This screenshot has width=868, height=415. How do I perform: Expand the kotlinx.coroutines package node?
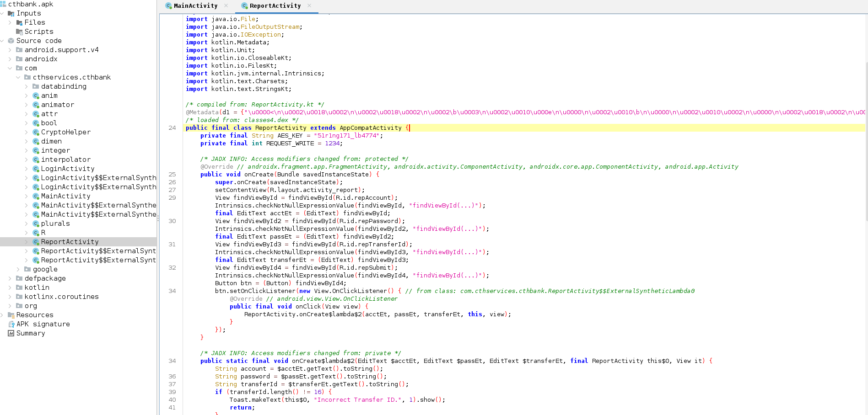pyautogui.click(x=10, y=297)
